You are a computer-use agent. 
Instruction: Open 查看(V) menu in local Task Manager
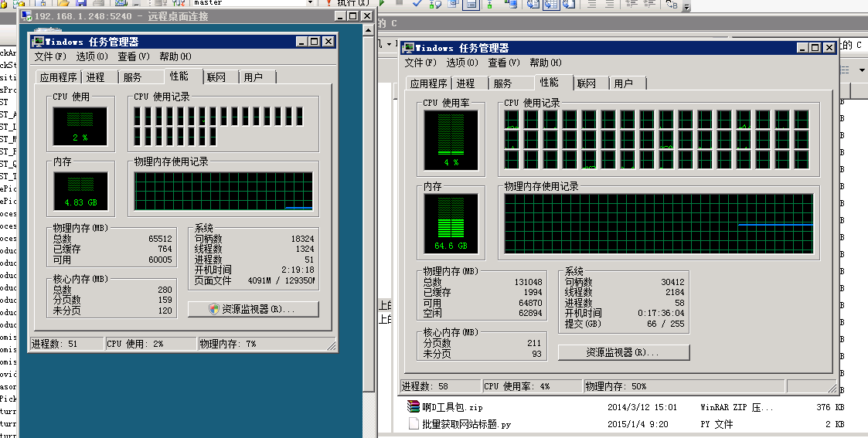tap(504, 63)
